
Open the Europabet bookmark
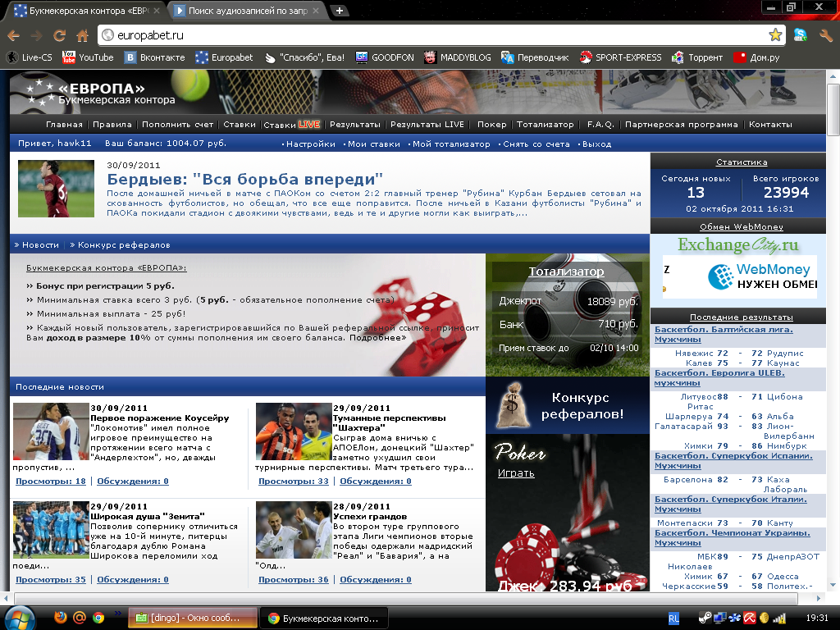(x=224, y=57)
